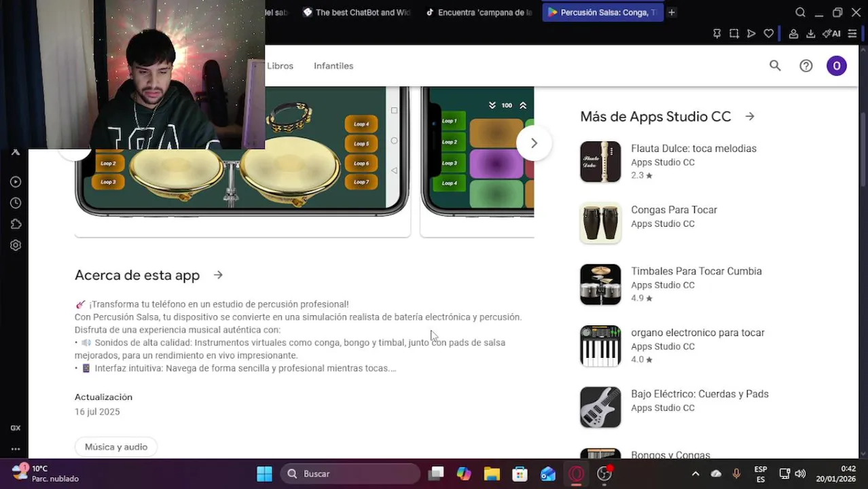Screen dimensions: 868x489
Task: Open the Opera profile icon in toolbar
Action: pyautogui.click(x=793, y=33)
